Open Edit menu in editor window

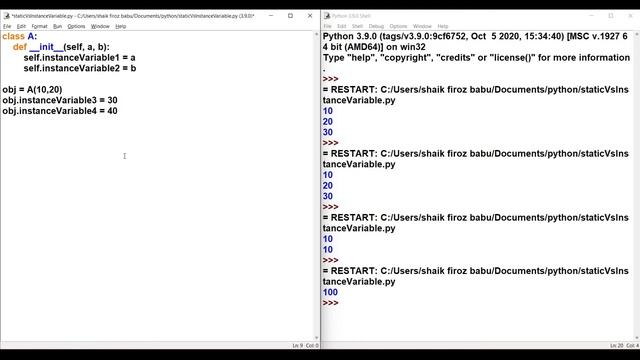21,26
